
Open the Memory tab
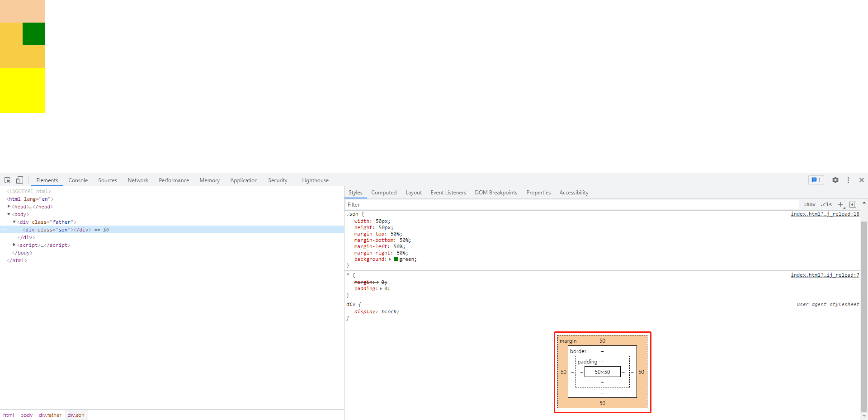(x=210, y=180)
